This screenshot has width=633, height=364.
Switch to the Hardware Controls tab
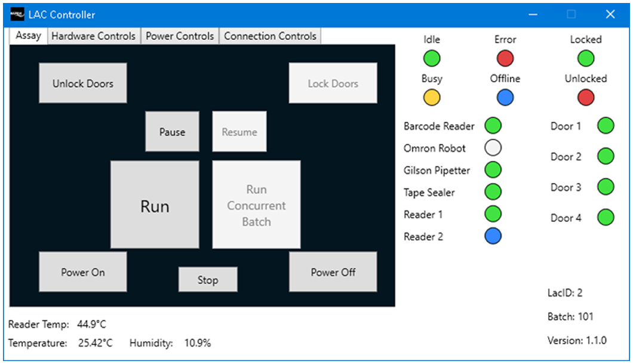point(93,36)
